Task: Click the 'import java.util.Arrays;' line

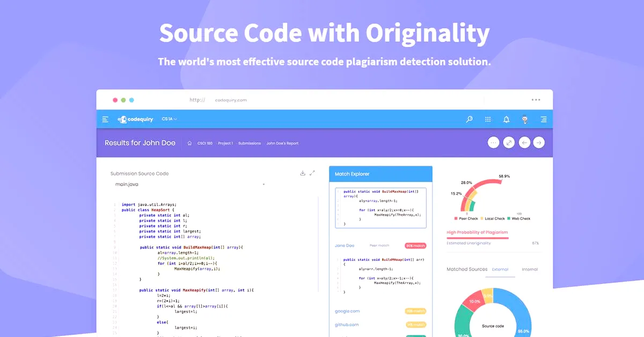Action: pyautogui.click(x=149, y=204)
